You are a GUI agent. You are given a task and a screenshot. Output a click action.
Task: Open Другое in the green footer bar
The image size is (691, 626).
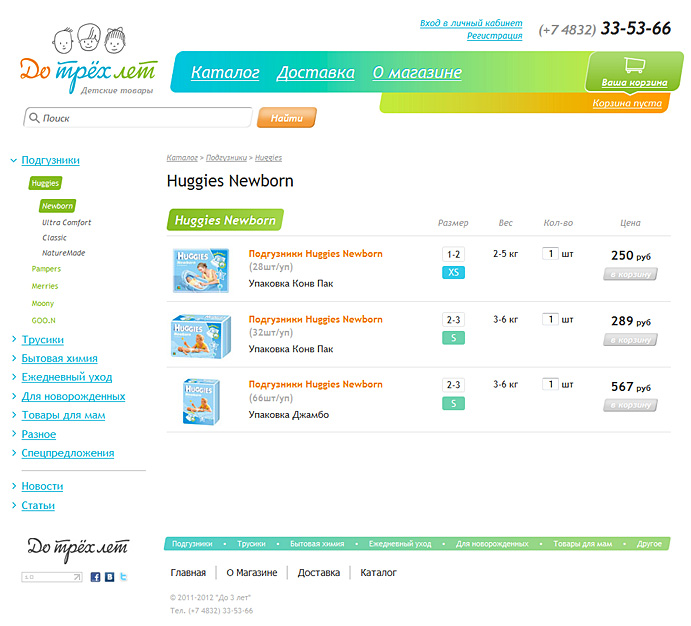(649, 544)
